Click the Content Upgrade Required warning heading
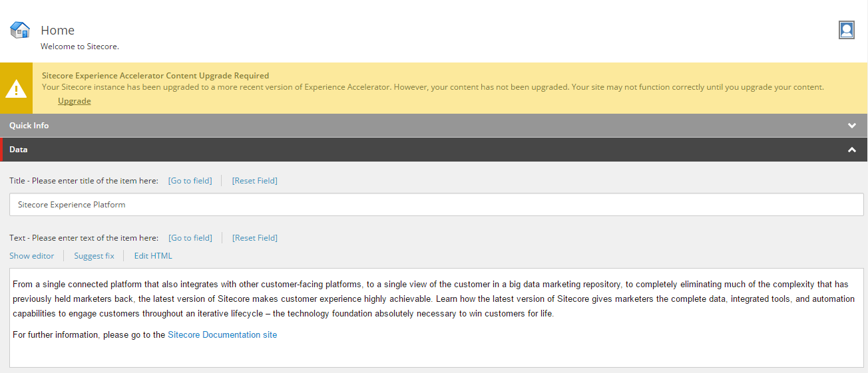 [156, 76]
